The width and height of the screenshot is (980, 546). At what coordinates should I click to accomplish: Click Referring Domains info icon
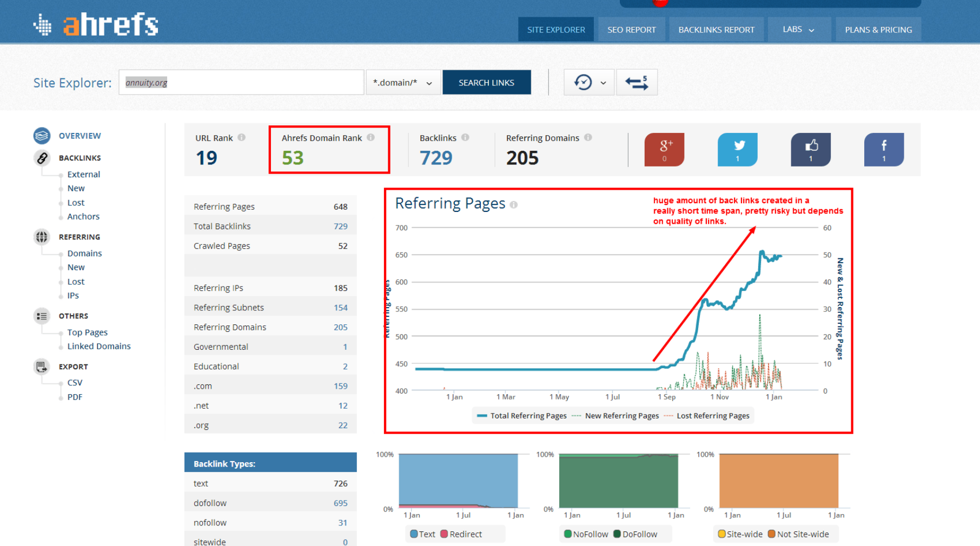click(x=588, y=137)
